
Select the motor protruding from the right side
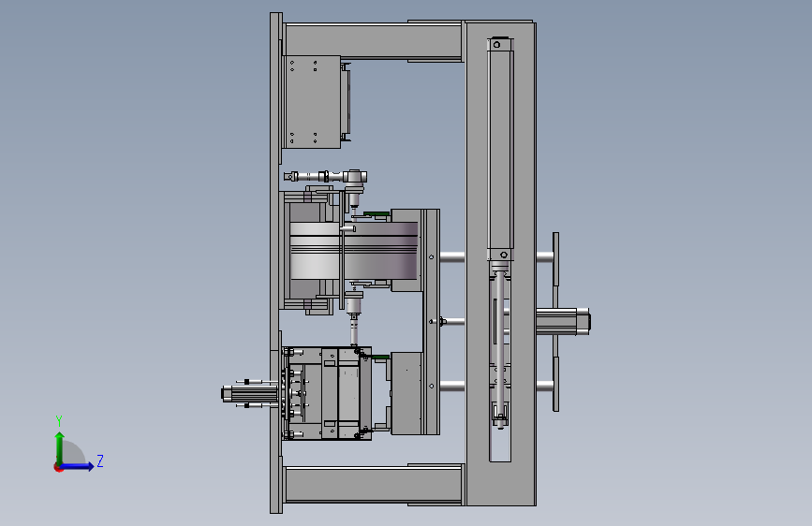pos(563,321)
